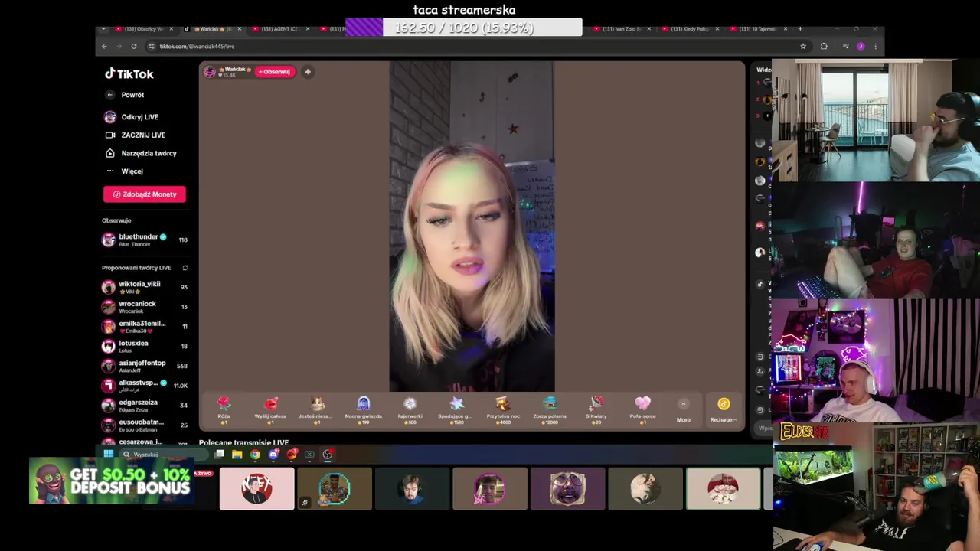
Task: Open OBS from taskbar
Action: click(328, 454)
